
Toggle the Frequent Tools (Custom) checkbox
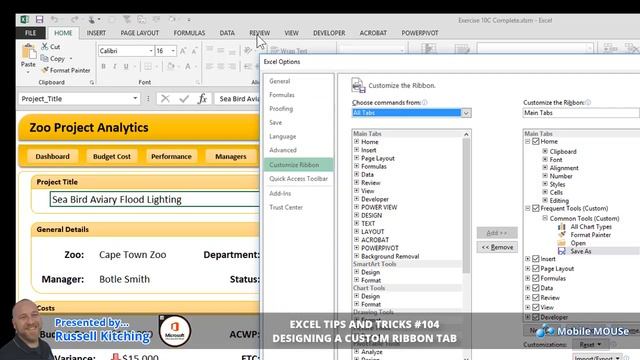click(x=536, y=208)
